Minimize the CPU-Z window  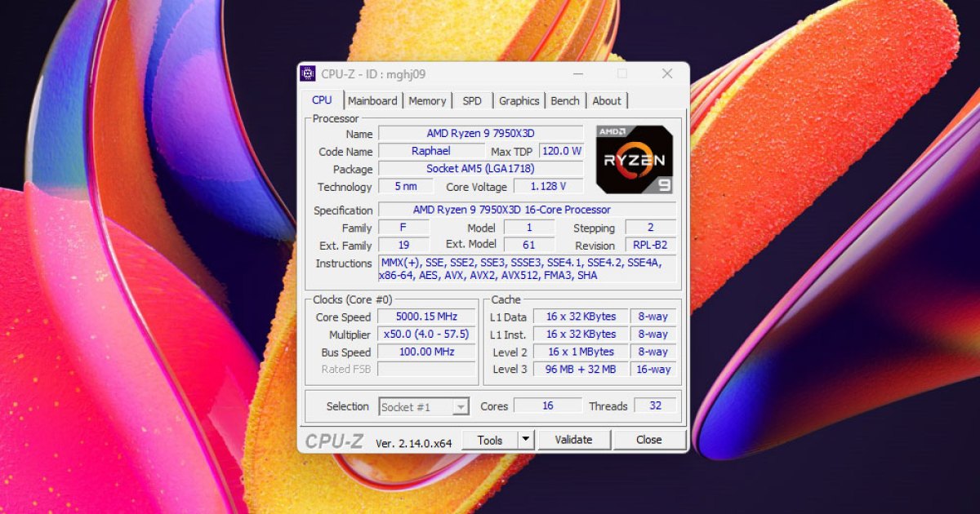click(x=578, y=74)
